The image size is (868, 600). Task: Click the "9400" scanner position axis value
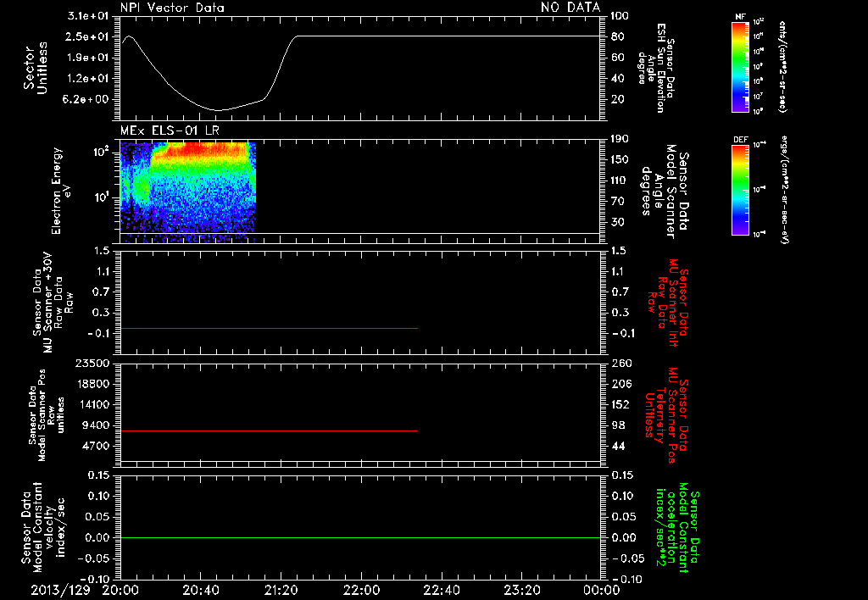(x=96, y=425)
